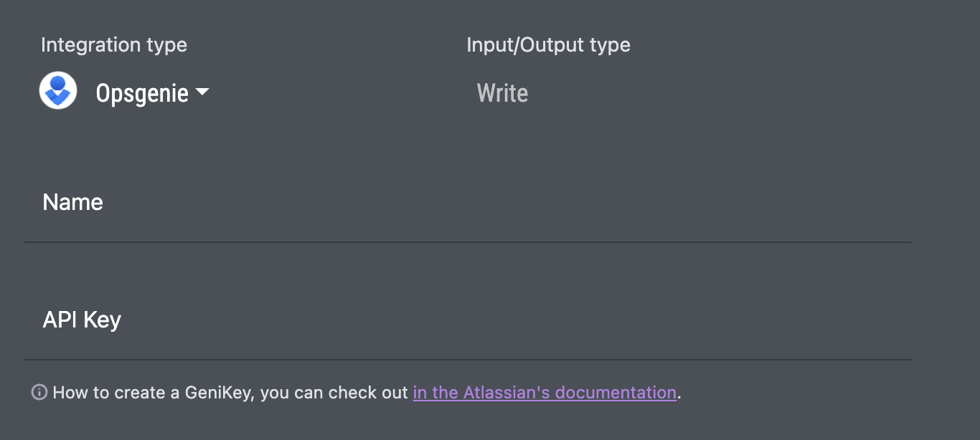Click the Write input/output type value
Viewport: 980px width, 440px height.
502,93
